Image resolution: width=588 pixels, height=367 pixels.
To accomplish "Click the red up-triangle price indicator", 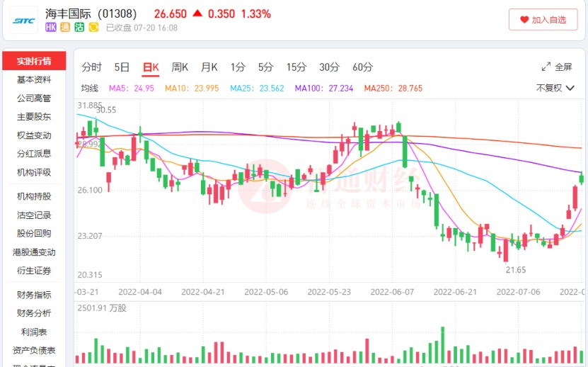I will click(x=197, y=13).
